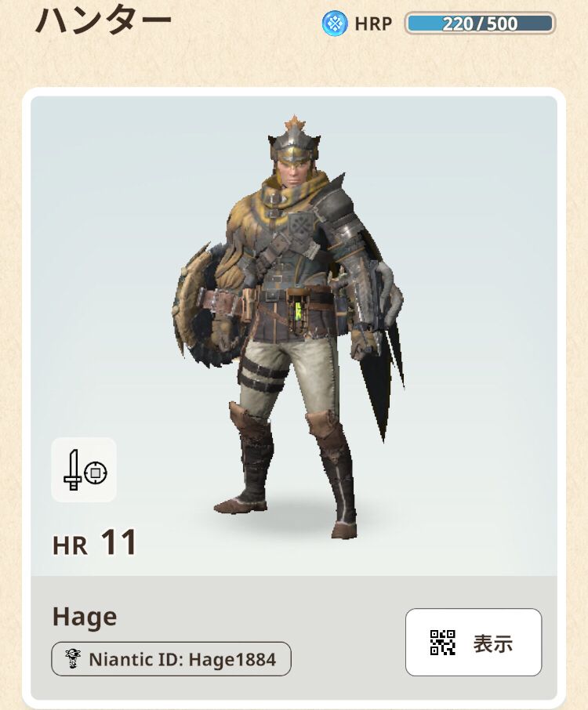Tap the HR 11 rank label
The height and width of the screenshot is (710, 588).
tap(94, 543)
